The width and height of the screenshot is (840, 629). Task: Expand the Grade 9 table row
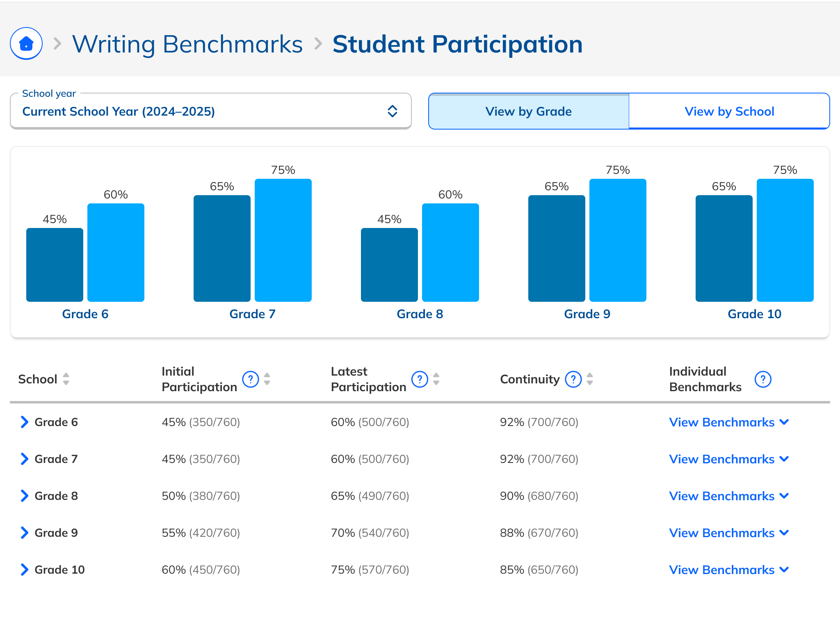tap(25, 533)
